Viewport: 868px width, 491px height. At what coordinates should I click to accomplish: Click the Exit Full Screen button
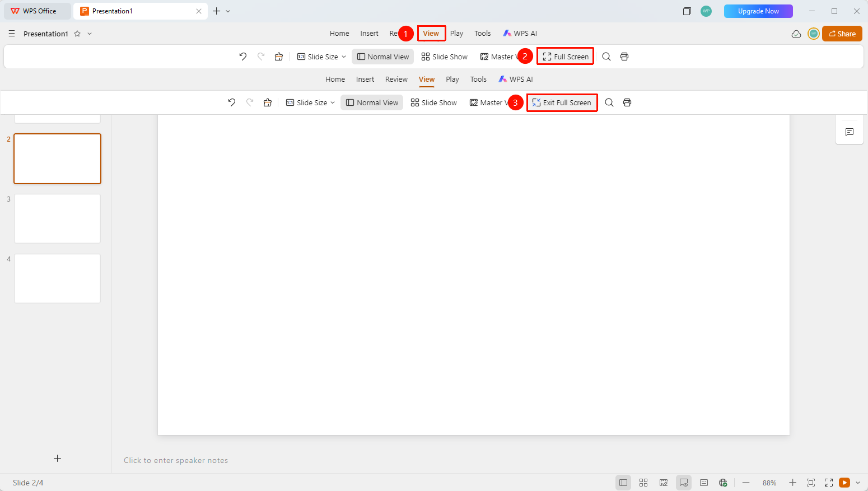pos(562,102)
